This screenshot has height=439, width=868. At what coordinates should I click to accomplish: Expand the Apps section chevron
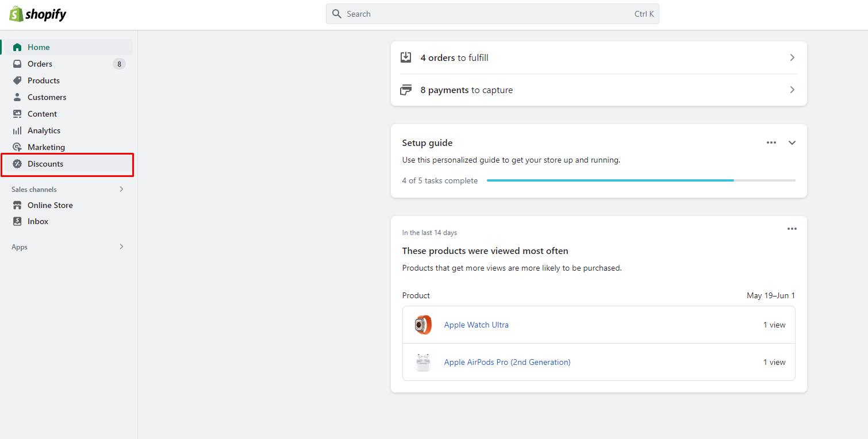pyautogui.click(x=121, y=247)
